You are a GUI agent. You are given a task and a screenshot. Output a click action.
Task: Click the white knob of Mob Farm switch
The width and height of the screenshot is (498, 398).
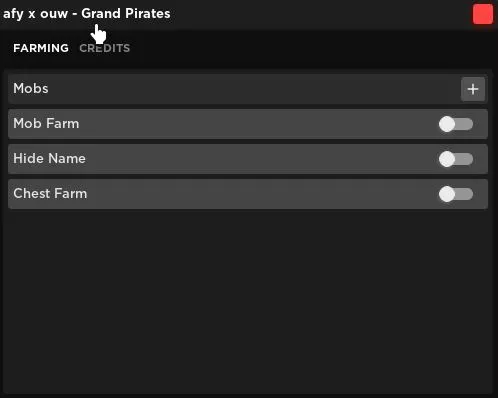[x=447, y=124]
